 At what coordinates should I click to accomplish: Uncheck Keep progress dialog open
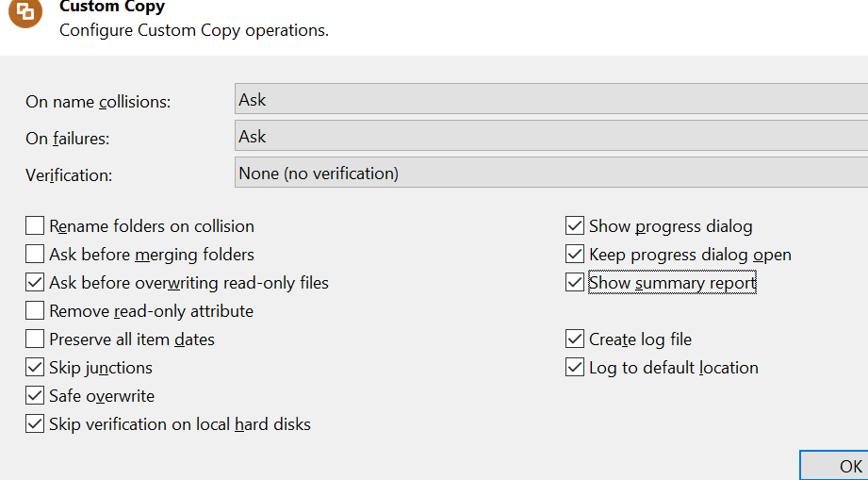point(575,255)
